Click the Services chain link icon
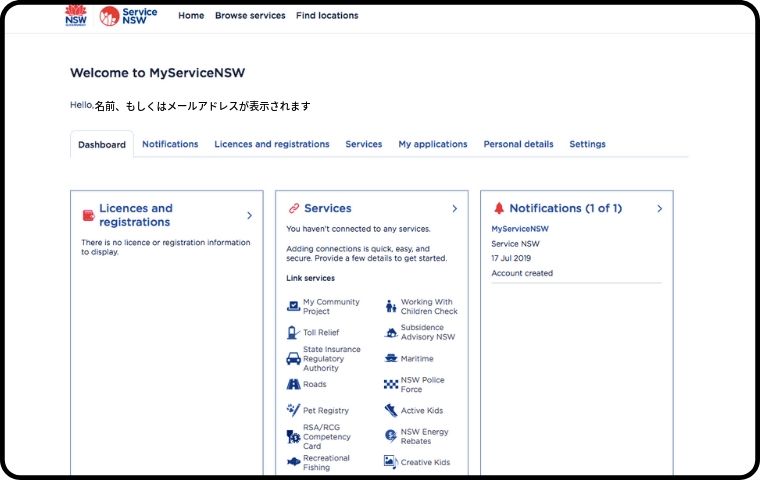 point(294,208)
